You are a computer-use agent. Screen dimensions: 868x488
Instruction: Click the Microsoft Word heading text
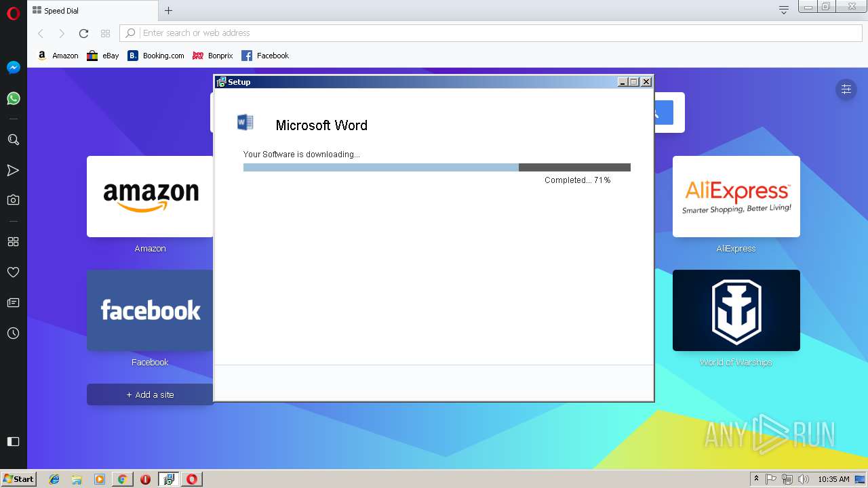[x=321, y=125]
